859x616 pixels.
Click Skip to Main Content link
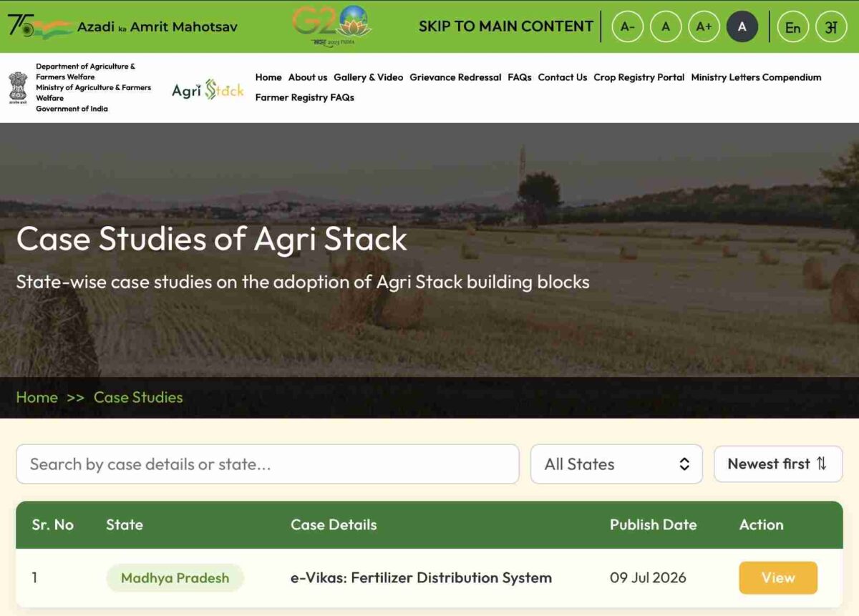(x=505, y=26)
